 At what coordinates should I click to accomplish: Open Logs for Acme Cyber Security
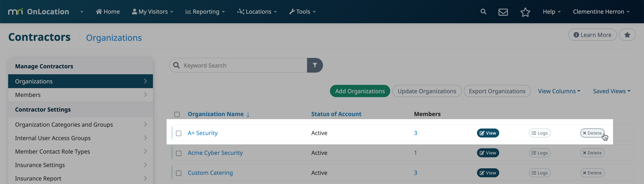tap(540, 153)
